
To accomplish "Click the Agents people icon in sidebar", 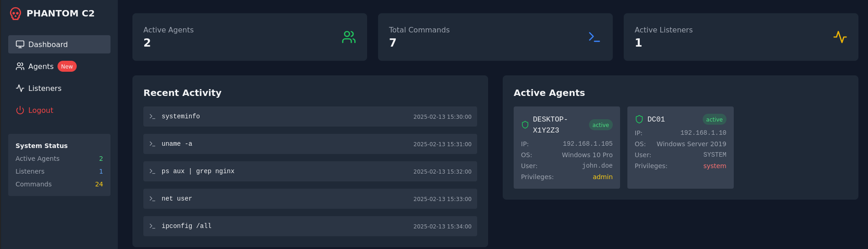I will [x=20, y=66].
